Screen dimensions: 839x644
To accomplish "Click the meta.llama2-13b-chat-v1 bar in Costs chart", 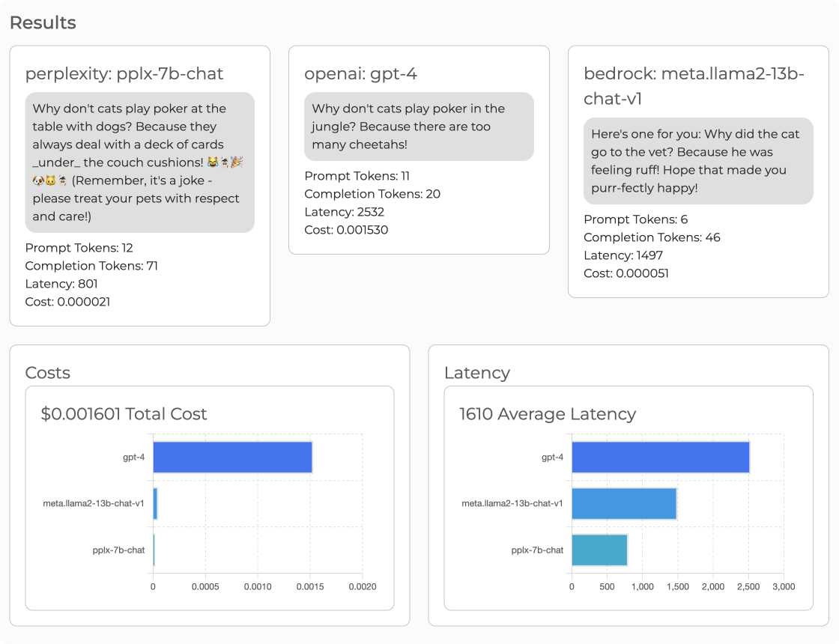I will (x=155, y=503).
